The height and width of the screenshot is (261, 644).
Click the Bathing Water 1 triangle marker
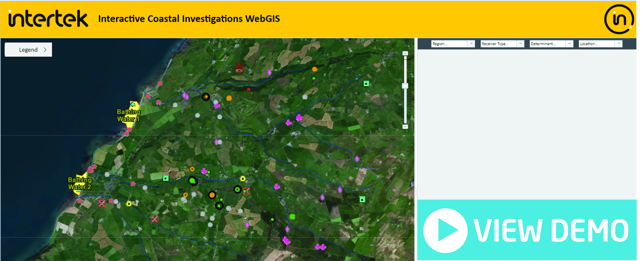[x=133, y=104]
